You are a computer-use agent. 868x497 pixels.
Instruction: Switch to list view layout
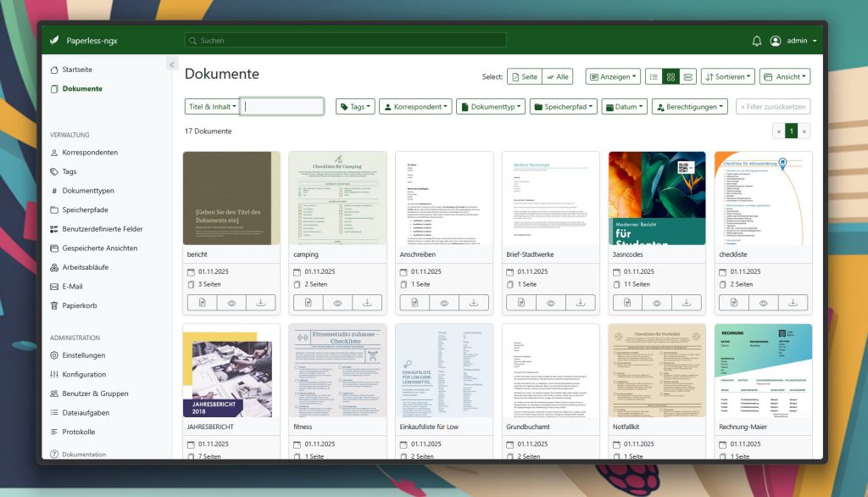pos(654,76)
